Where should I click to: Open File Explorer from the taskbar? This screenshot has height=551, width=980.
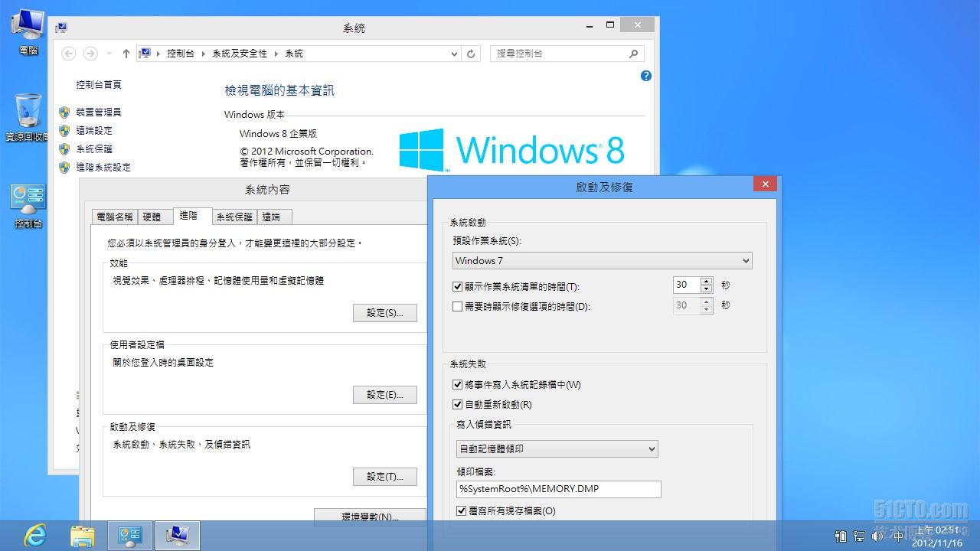(x=83, y=536)
